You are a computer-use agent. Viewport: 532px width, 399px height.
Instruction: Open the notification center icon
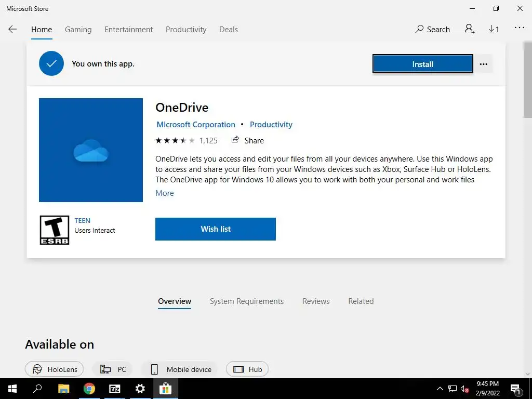pyautogui.click(x=515, y=389)
